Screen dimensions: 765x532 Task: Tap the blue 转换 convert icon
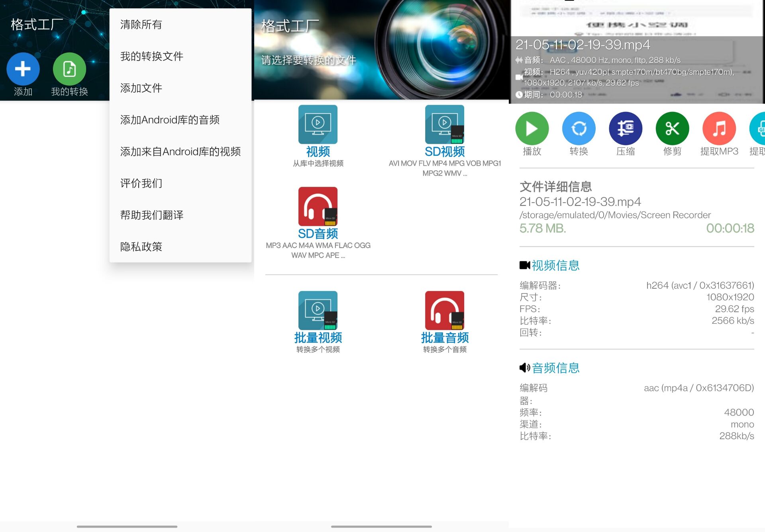click(579, 129)
